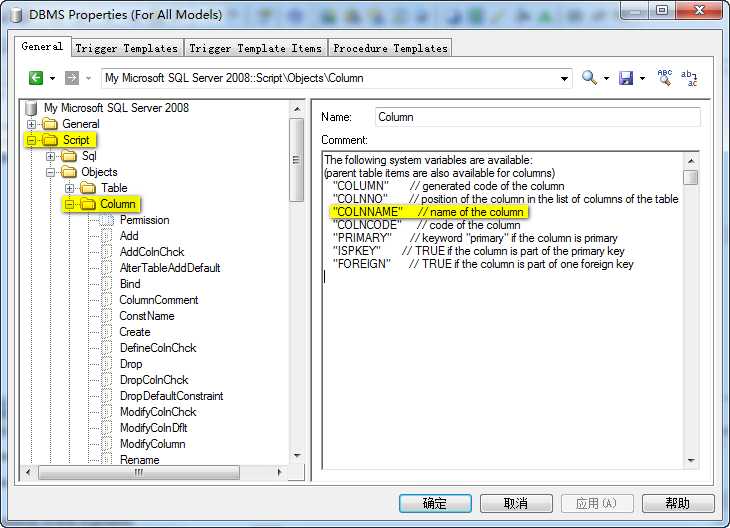Select the Add item in tree

pyautogui.click(x=129, y=236)
